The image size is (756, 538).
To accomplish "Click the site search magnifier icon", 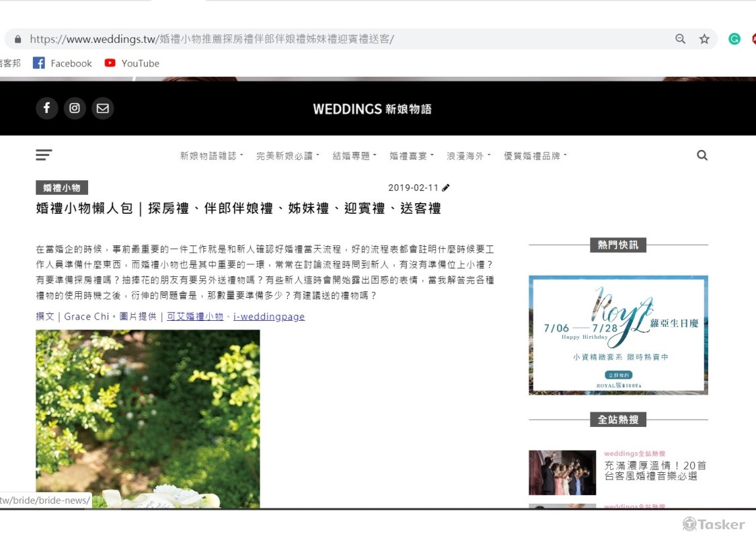I will click(x=702, y=155).
